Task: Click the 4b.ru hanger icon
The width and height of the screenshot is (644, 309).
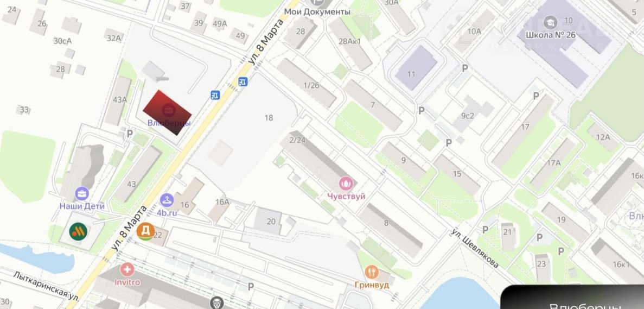Action: 167,200
